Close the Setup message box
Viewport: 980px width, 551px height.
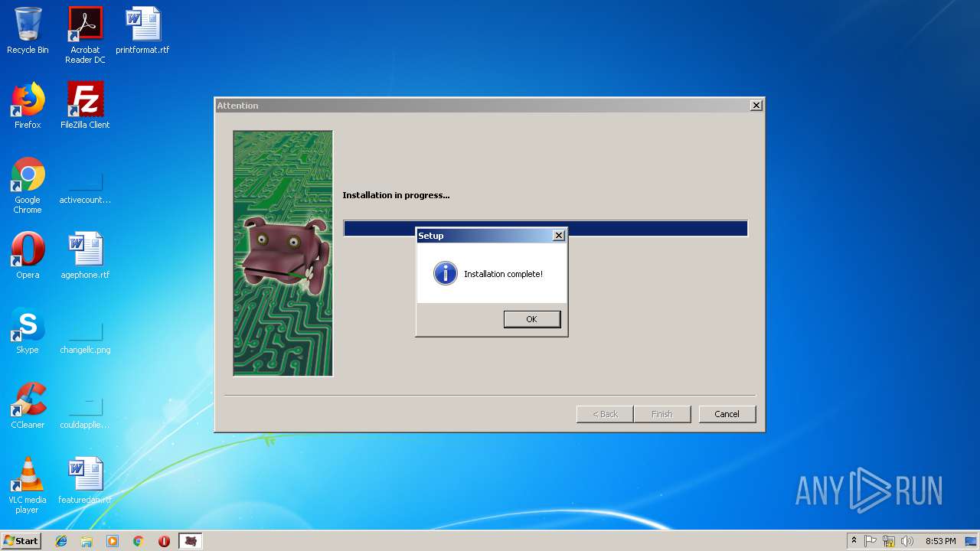coord(559,236)
